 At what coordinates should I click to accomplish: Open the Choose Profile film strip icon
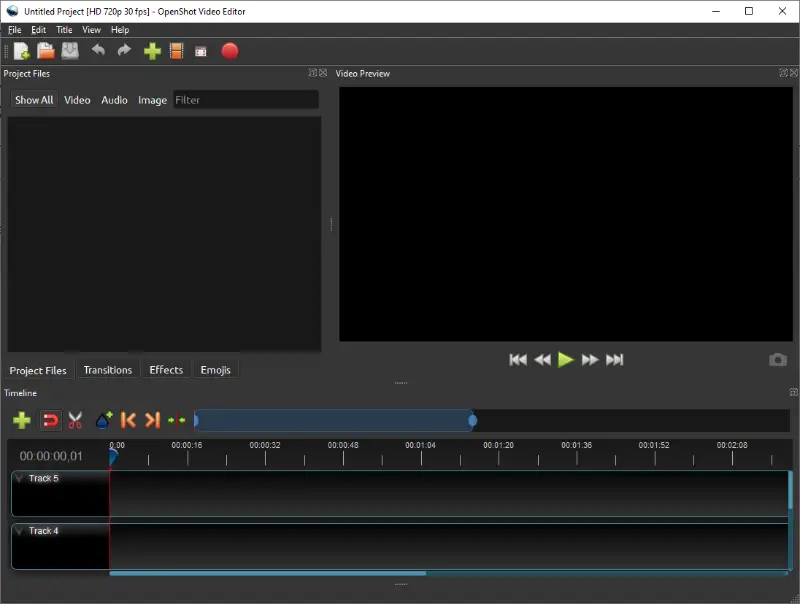click(177, 51)
